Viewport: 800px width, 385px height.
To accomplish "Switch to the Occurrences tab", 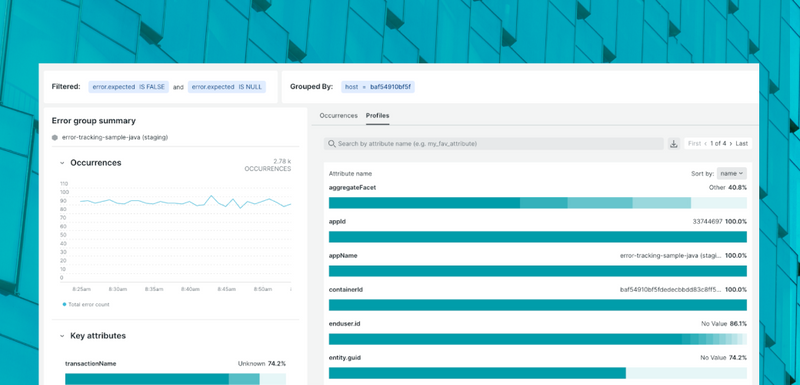I will pos(338,116).
